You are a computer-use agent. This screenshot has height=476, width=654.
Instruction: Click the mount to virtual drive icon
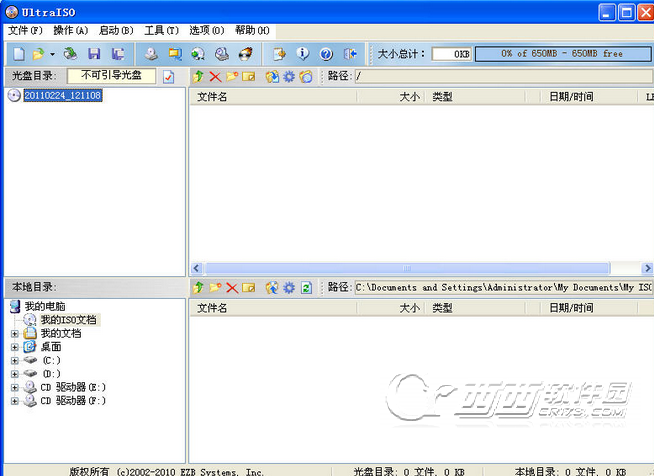click(222, 54)
